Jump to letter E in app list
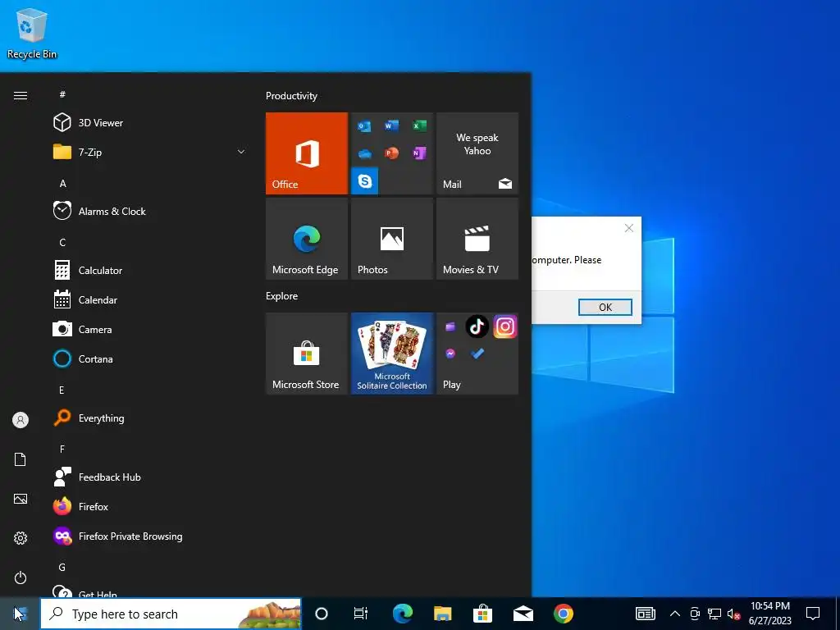Viewport: 840px width, 630px height. (x=62, y=390)
